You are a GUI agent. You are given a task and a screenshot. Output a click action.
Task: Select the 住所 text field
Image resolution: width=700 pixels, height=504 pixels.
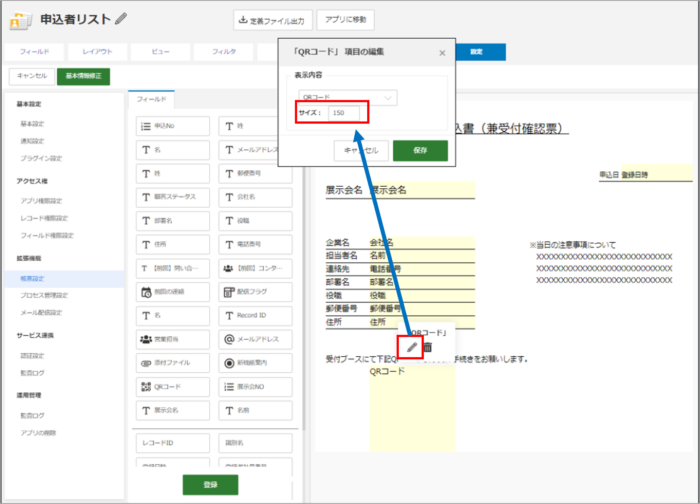pyautogui.click(x=173, y=245)
